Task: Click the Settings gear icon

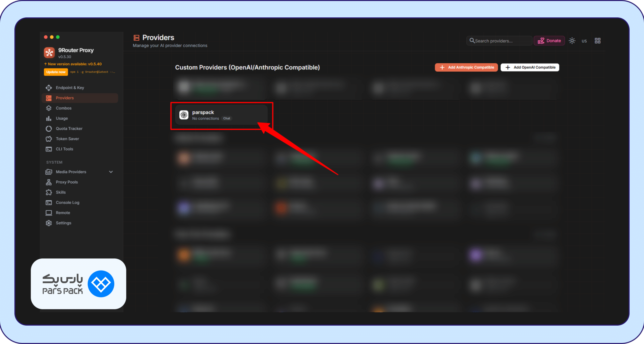Action: click(49, 223)
